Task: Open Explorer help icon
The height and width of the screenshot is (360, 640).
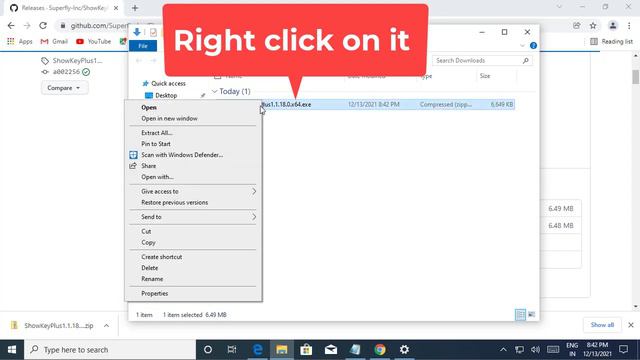Action: [533, 46]
